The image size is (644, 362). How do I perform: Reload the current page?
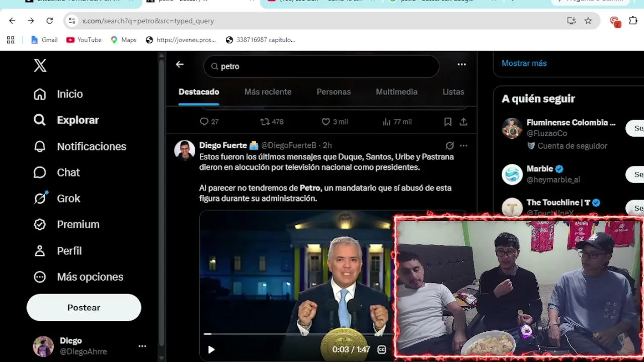click(x=49, y=21)
